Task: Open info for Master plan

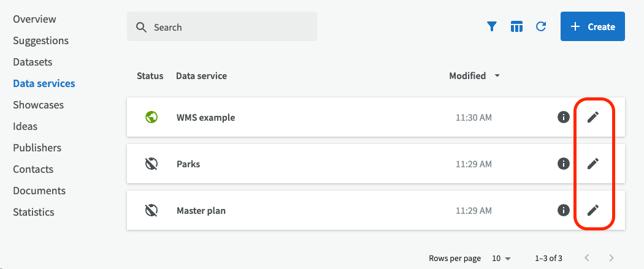Action: (563, 210)
